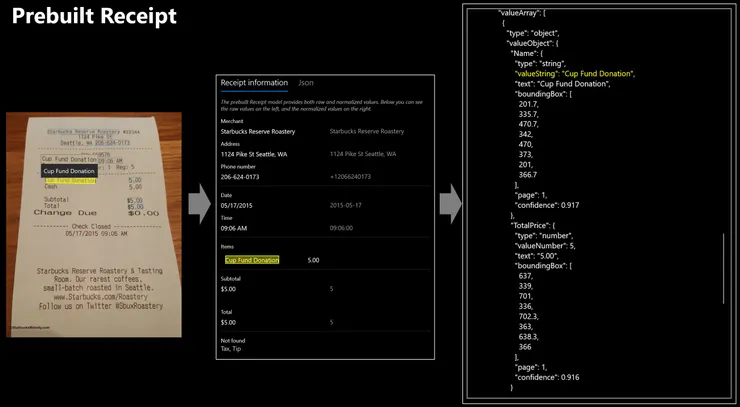Select the "Not found" label
The image size is (740, 407).
[233, 340]
